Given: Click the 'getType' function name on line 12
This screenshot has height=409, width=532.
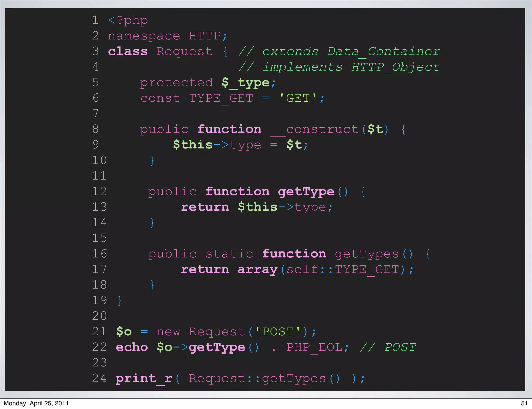Looking at the screenshot, I should 306,192.
